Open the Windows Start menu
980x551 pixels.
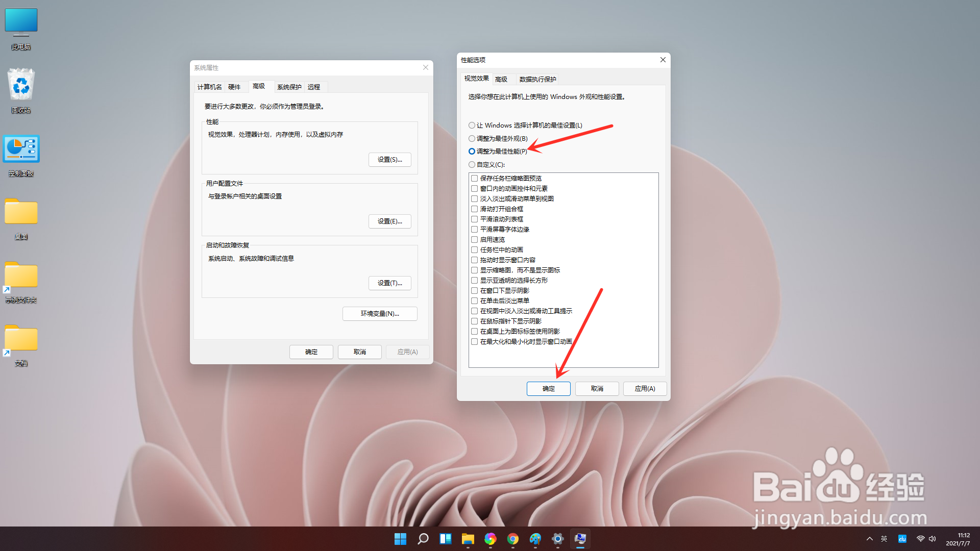(x=401, y=539)
